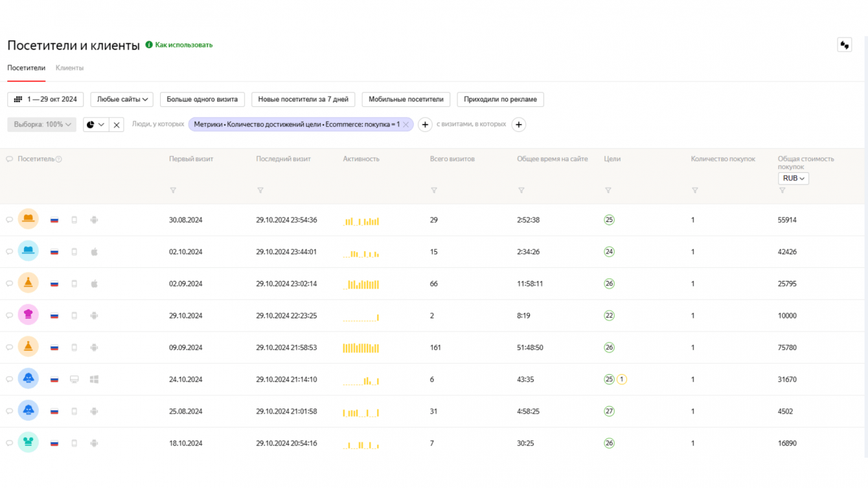Click the filter icon under Цели column
The height and width of the screenshot is (488, 868).
pos(608,190)
